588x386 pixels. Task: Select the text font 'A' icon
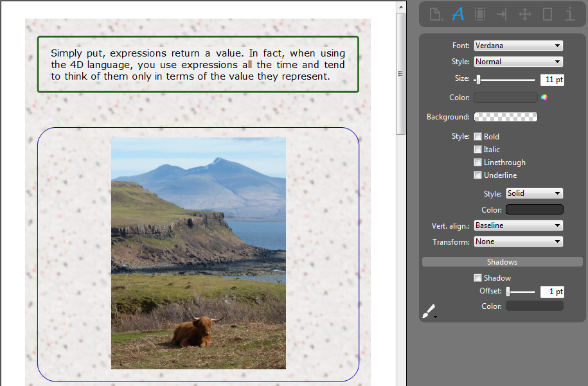[458, 14]
